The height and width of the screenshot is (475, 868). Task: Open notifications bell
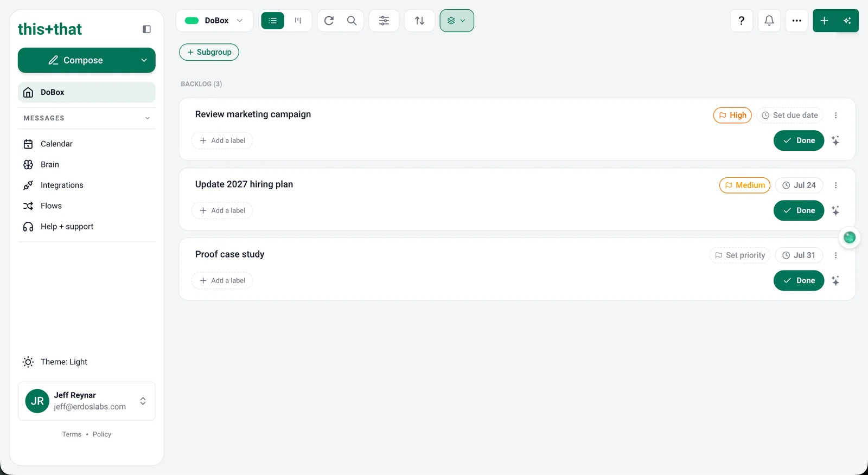[x=769, y=21]
